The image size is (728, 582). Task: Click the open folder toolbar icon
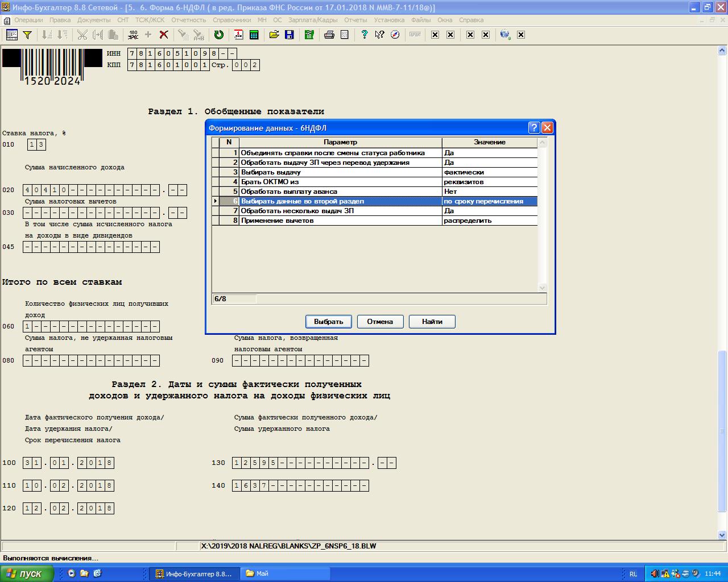click(274, 35)
